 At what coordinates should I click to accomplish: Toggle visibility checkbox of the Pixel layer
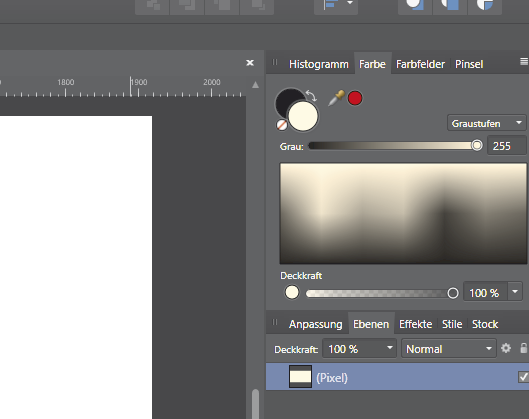pyautogui.click(x=523, y=377)
